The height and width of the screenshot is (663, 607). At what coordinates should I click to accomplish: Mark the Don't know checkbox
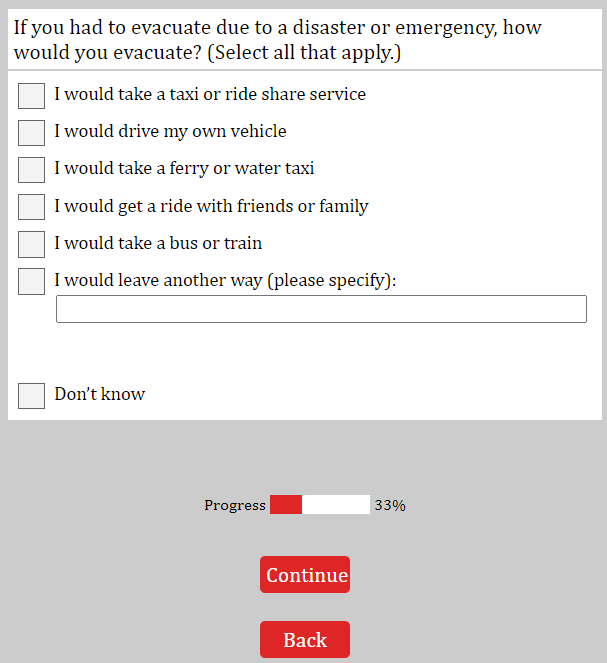(x=32, y=396)
